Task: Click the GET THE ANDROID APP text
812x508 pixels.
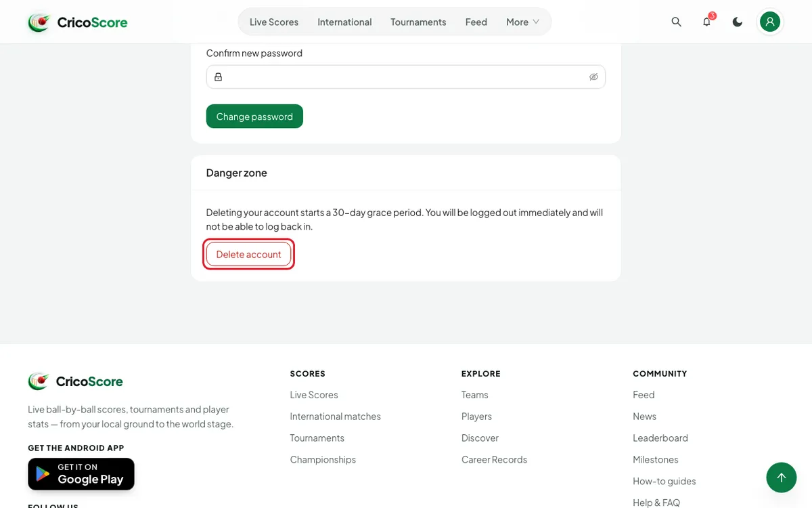Action: tap(76, 448)
